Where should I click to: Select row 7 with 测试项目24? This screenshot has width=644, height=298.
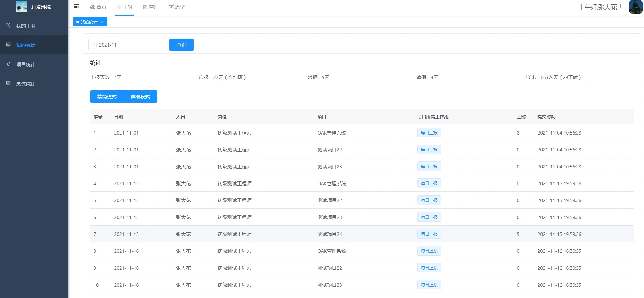pos(362,234)
